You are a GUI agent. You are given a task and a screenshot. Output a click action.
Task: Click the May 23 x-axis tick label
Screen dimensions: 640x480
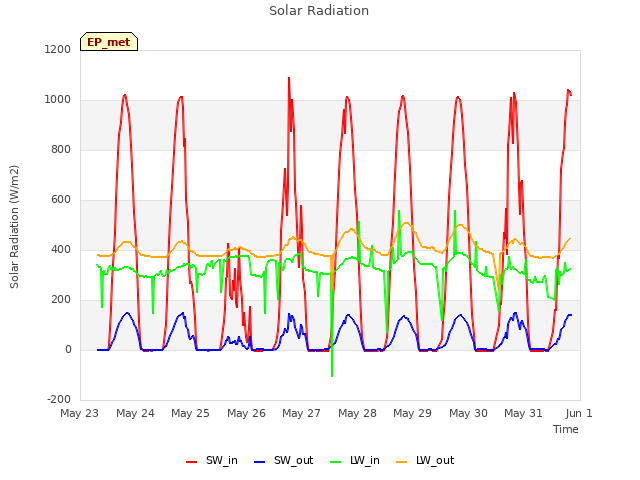80,413
